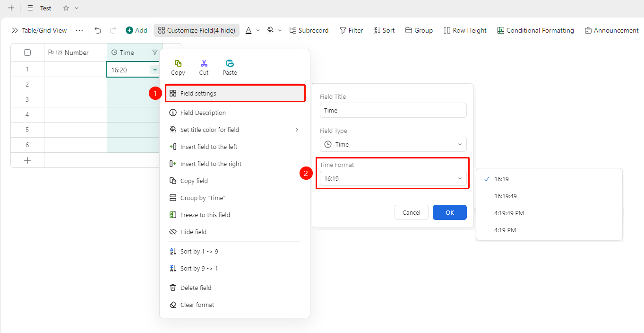Open the more options ellipsis next to Table/Grid View
This screenshot has height=333, width=644.
pyautogui.click(x=79, y=30)
